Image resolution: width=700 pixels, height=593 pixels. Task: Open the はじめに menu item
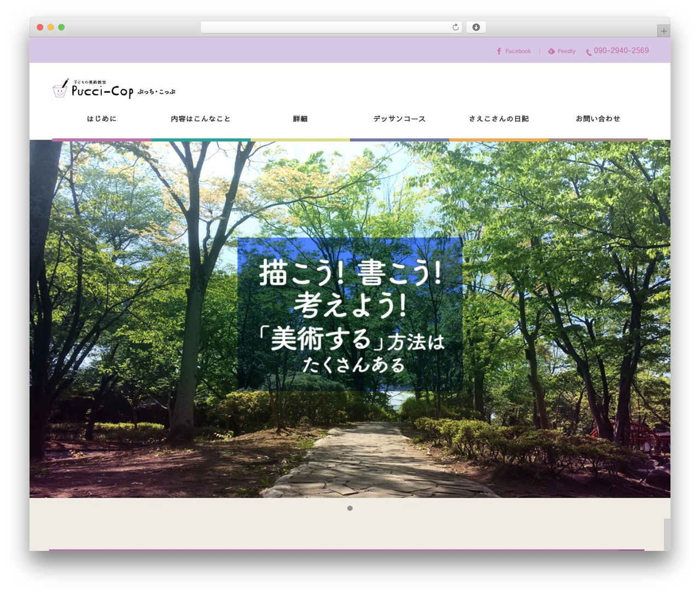pos(102,119)
